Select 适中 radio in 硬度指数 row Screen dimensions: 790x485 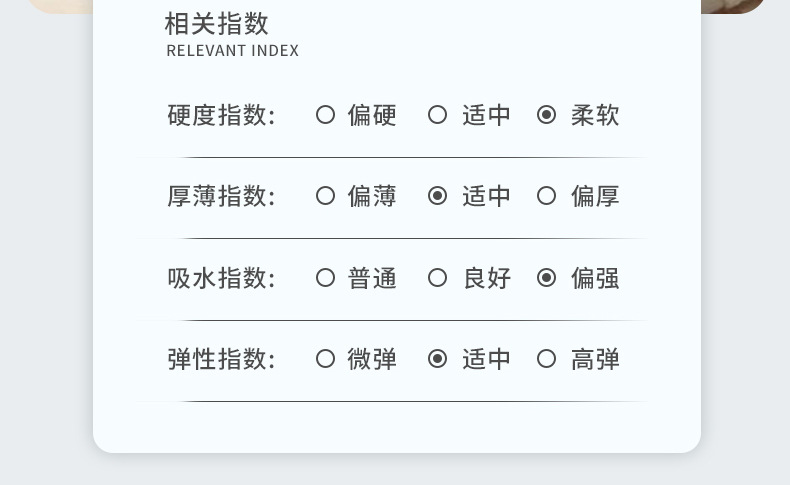(x=437, y=115)
